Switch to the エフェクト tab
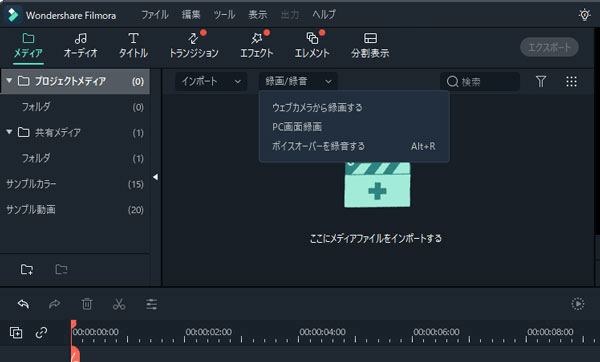The image size is (600, 362). click(x=257, y=46)
